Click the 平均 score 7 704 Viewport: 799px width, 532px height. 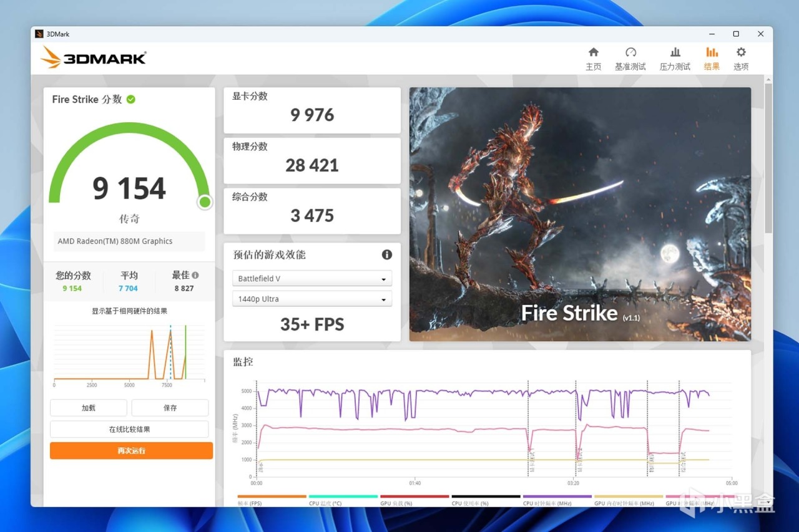click(128, 288)
